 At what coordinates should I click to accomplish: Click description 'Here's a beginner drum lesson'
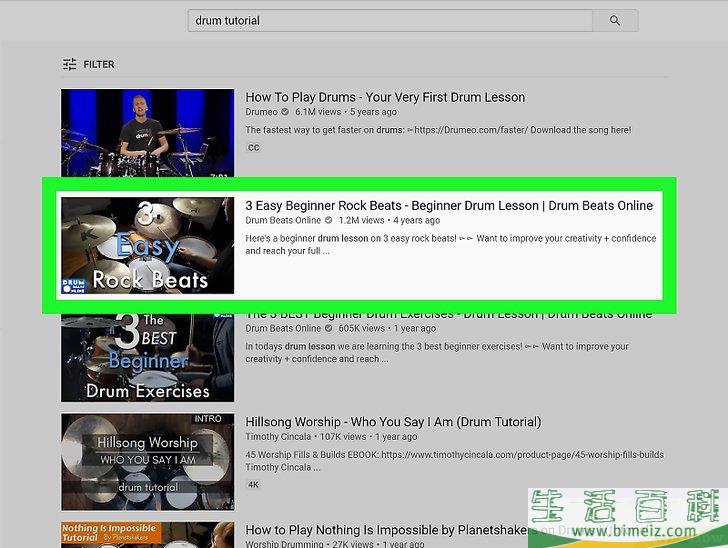(x=450, y=244)
